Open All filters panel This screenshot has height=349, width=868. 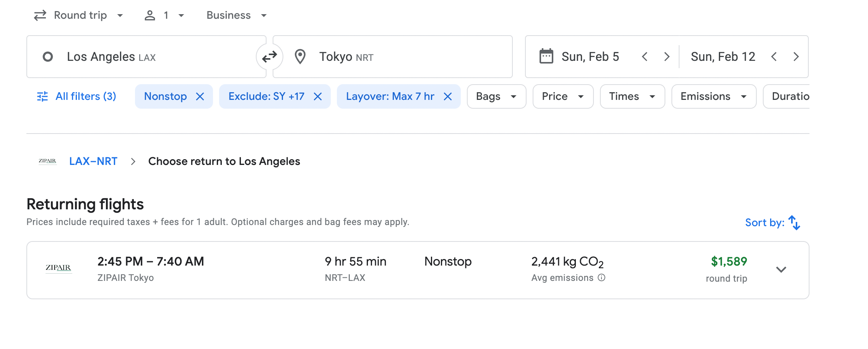pos(76,96)
